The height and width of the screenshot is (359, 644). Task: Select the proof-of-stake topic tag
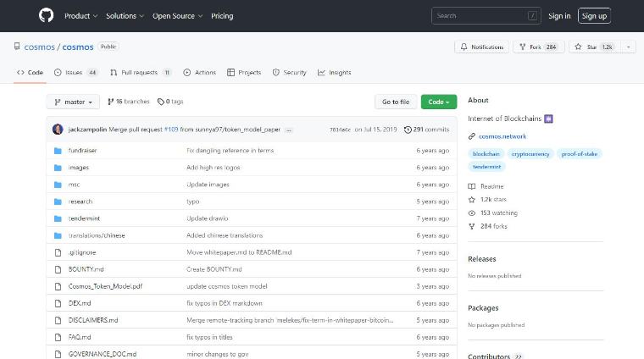click(x=579, y=154)
